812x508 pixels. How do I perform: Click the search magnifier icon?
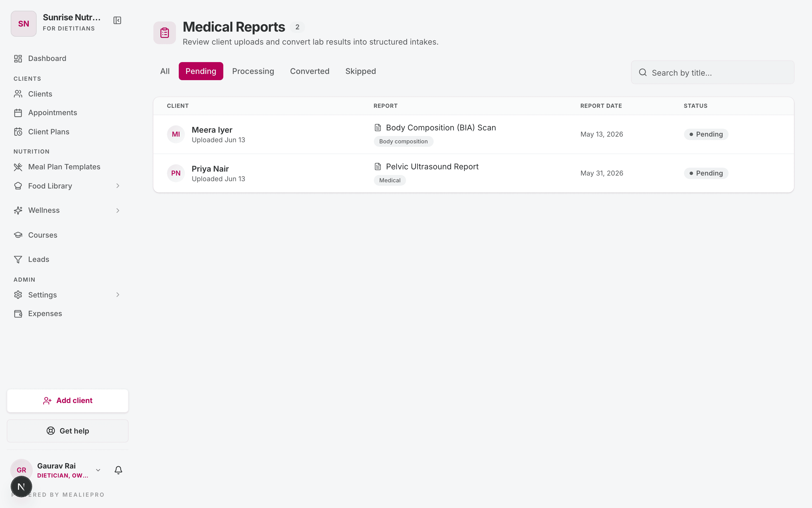point(643,73)
